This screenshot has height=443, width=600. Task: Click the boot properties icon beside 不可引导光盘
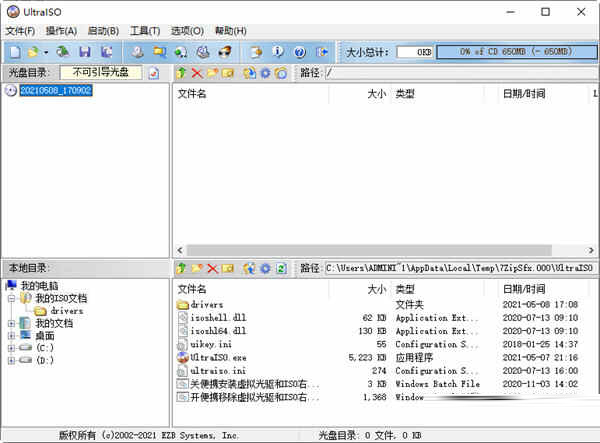pyautogui.click(x=153, y=73)
